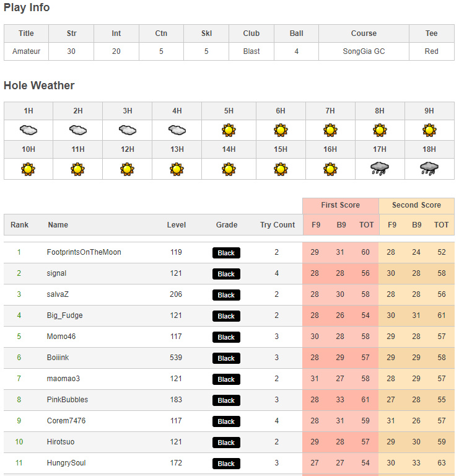Screen dimensions: 459x476
Task: Click the Level column header
Action: [x=177, y=225]
